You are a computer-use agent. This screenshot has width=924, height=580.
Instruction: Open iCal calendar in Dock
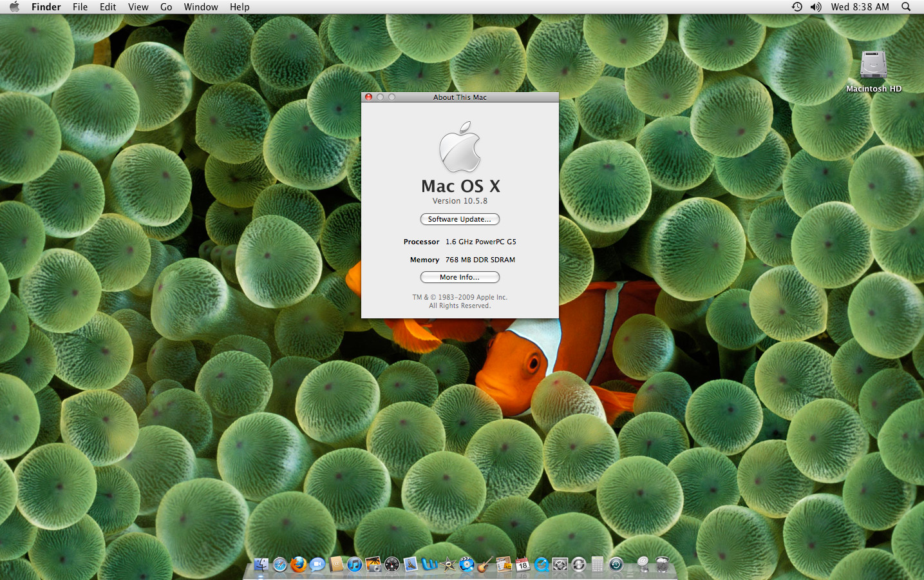coord(523,565)
